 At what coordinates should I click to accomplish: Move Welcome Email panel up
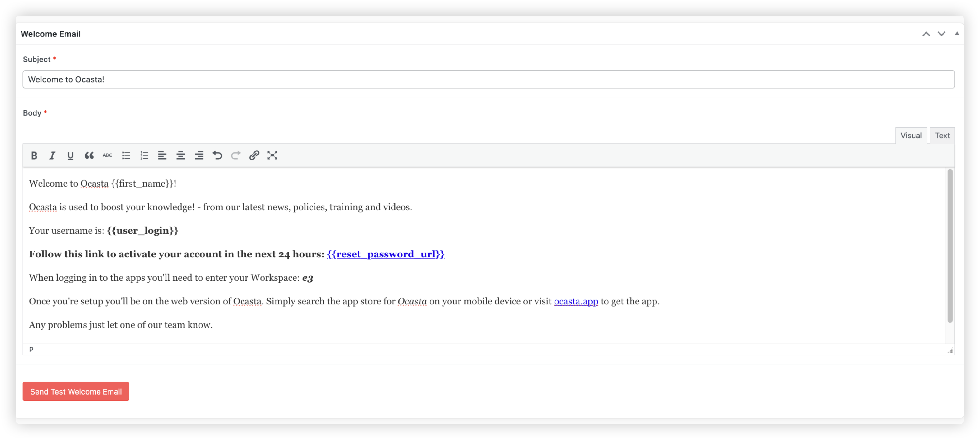coord(926,34)
